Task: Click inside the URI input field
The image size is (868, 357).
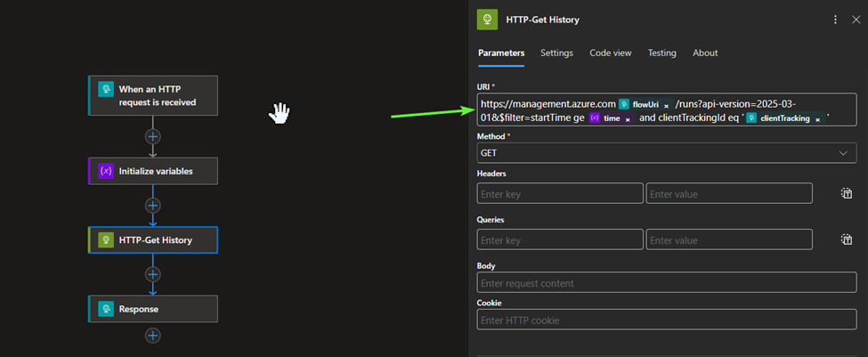Action: coord(667,110)
